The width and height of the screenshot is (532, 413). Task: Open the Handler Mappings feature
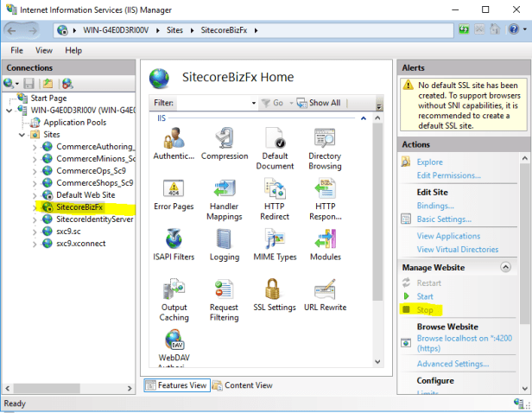click(225, 190)
